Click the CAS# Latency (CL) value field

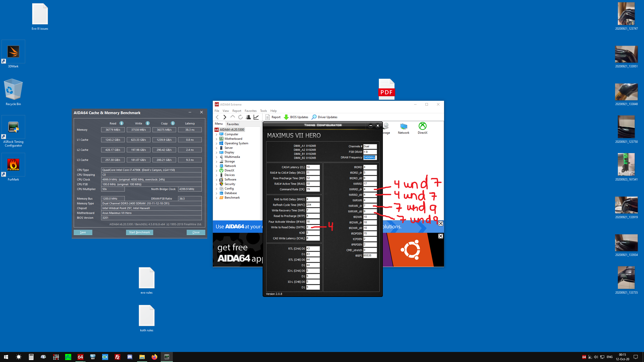pos(313,167)
